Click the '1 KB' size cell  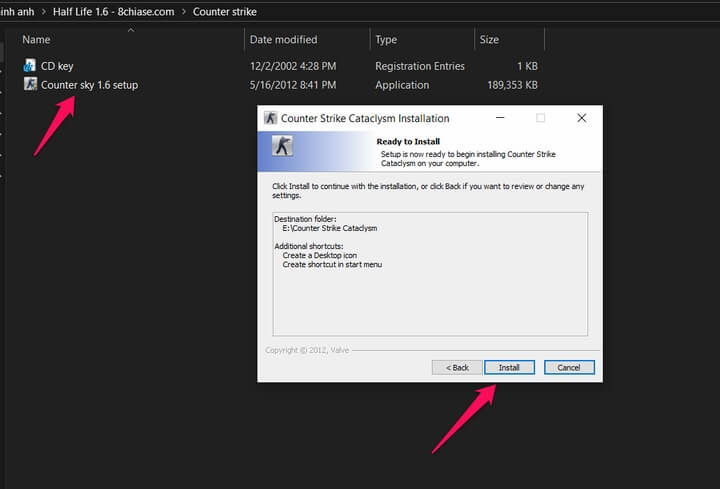(527, 66)
